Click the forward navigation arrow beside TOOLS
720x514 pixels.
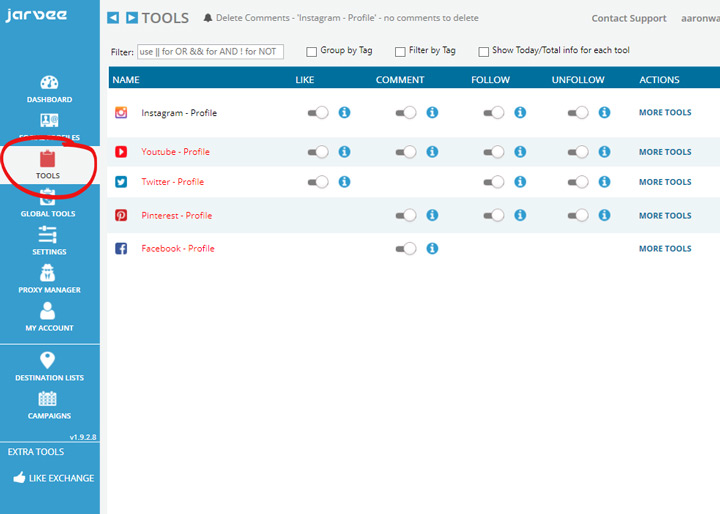pyautogui.click(x=132, y=18)
